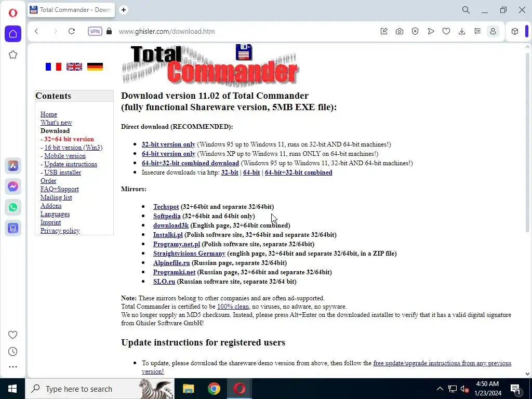Open the music player sidebar icon
Image resolution: width=532 pixels, height=399 pixels.
pos(13,228)
